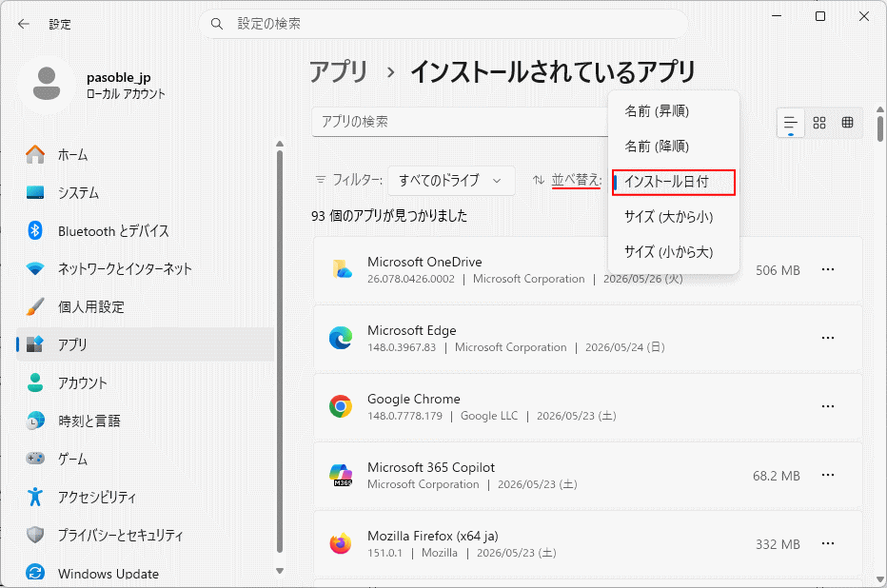Click the Google Chrome app name

click(x=414, y=399)
